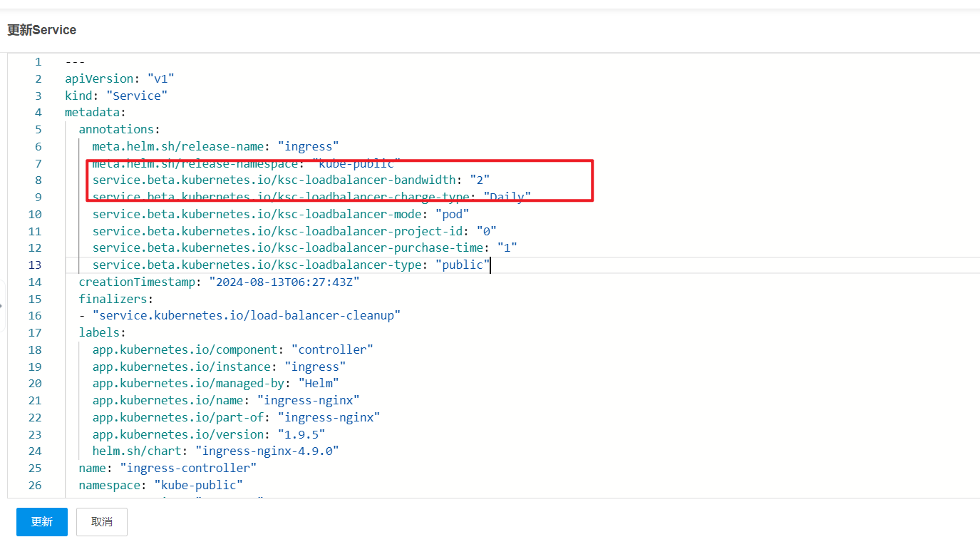The height and width of the screenshot is (537, 980).
Task: Click the name "ingress-controller" value
Action: pyautogui.click(x=188, y=469)
